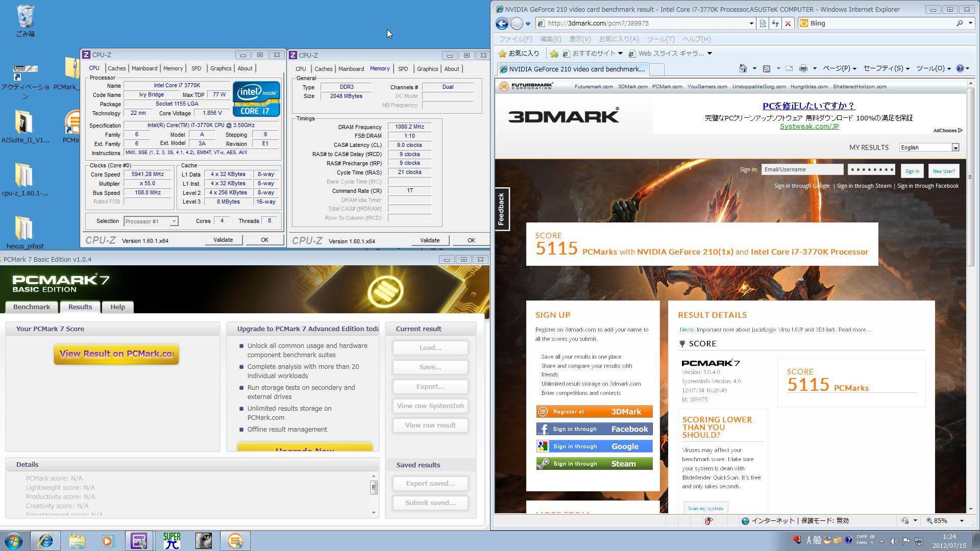Open Mainboard tab in left CPU-Z window

click(x=144, y=68)
